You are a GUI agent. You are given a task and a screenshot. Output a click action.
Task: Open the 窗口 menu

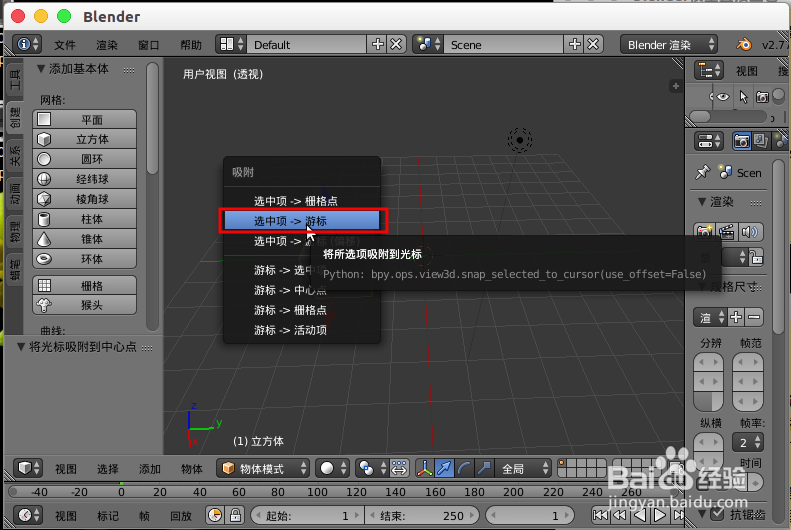click(x=148, y=45)
